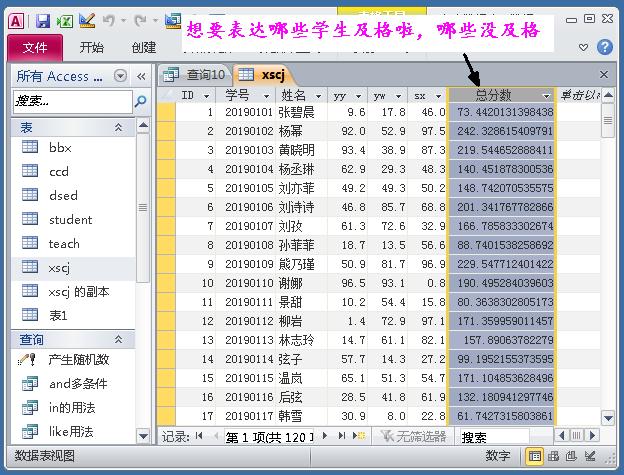Redo the last action
Screen dimensions: 624x475
(x=140, y=20)
